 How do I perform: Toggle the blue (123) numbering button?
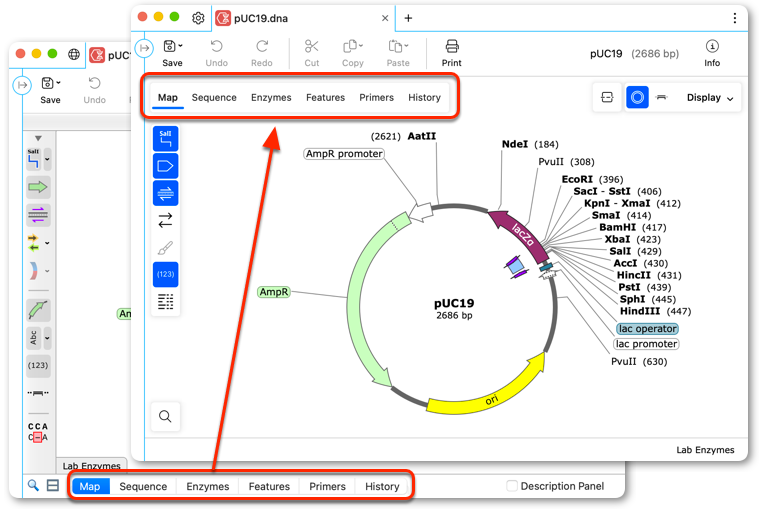[x=166, y=274]
